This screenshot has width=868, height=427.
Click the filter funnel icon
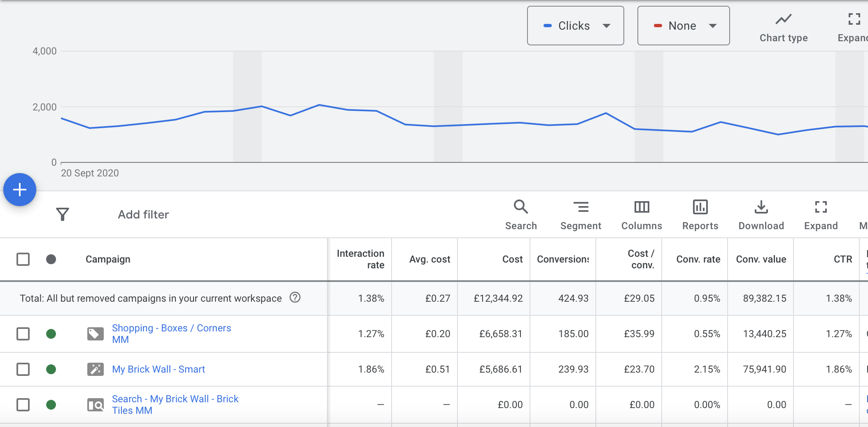63,214
